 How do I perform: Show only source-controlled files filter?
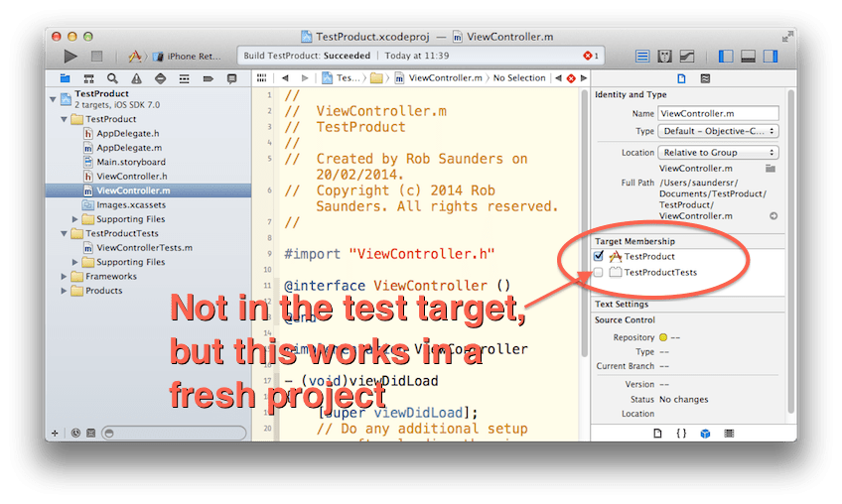tap(90, 434)
